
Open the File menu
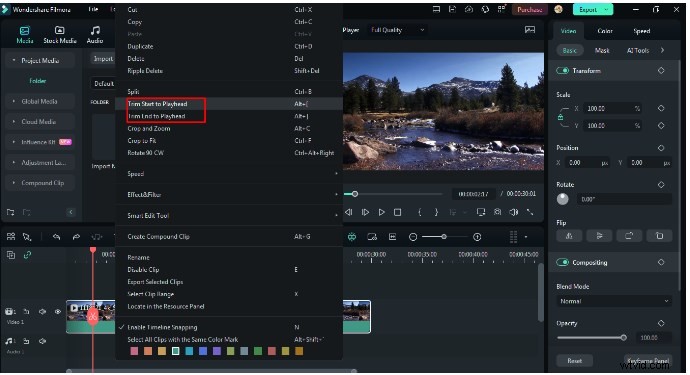pyautogui.click(x=93, y=9)
